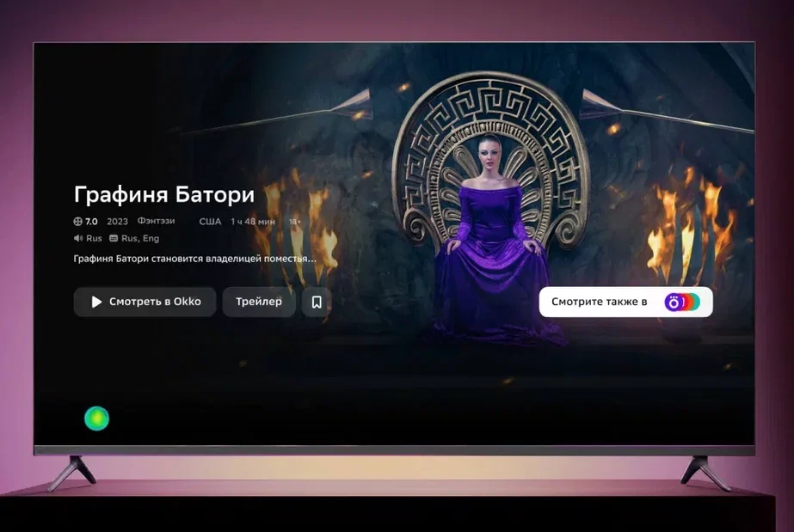Image resolution: width=794 pixels, height=532 pixels.
Task: Select the country label США
Action: coord(210,222)
